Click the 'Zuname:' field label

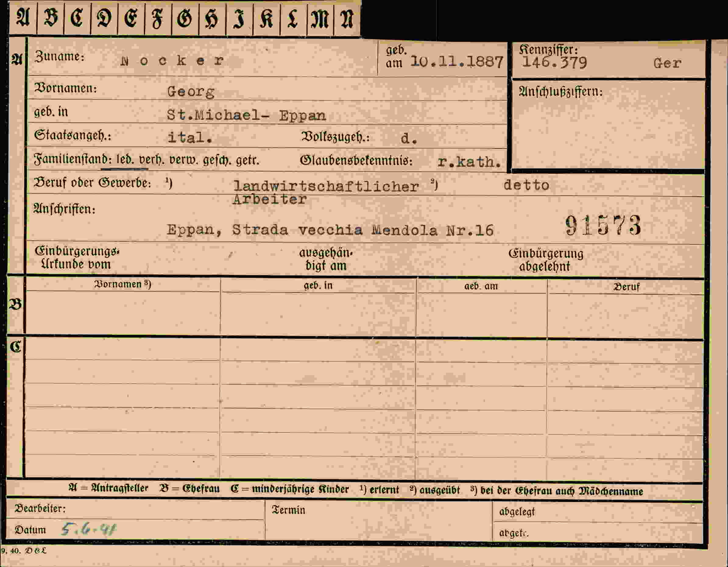(x=59, y=57)
